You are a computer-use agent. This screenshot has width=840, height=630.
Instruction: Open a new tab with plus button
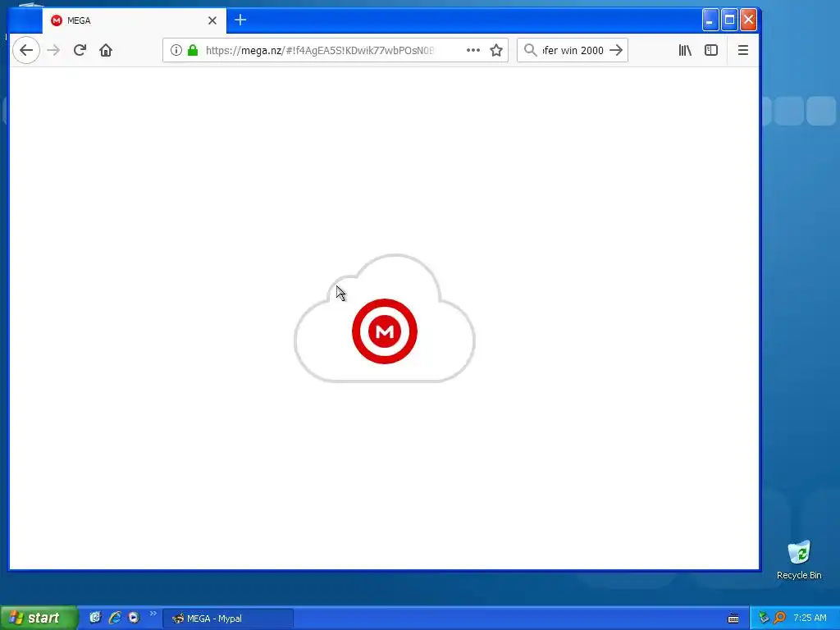click(x=240, y=21)
